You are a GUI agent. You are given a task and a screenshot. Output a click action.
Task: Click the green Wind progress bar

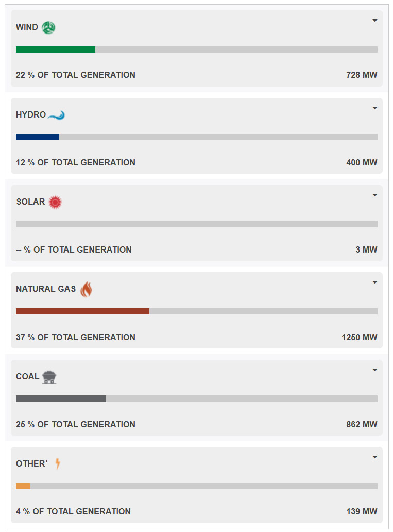[56, 49]
